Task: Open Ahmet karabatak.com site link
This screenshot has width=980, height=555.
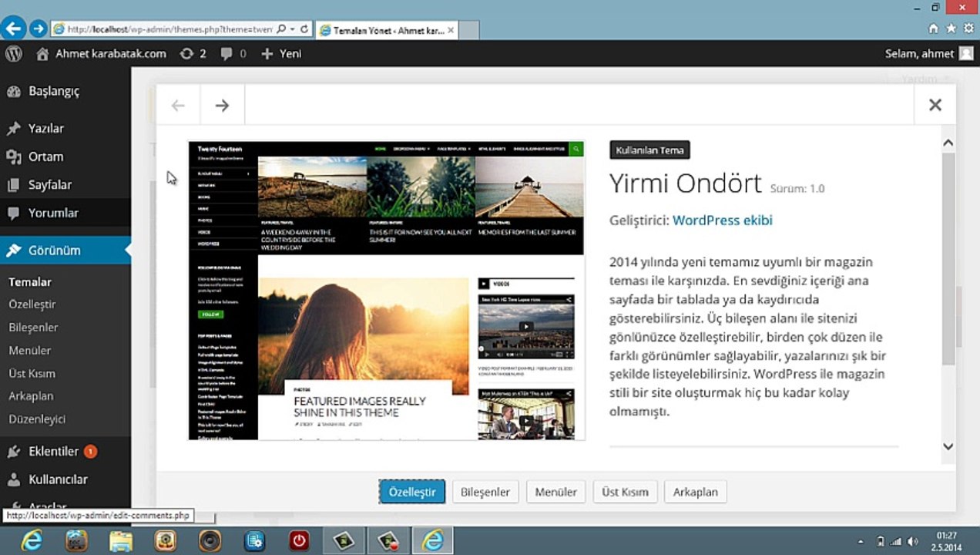Action: pos(102,53)
